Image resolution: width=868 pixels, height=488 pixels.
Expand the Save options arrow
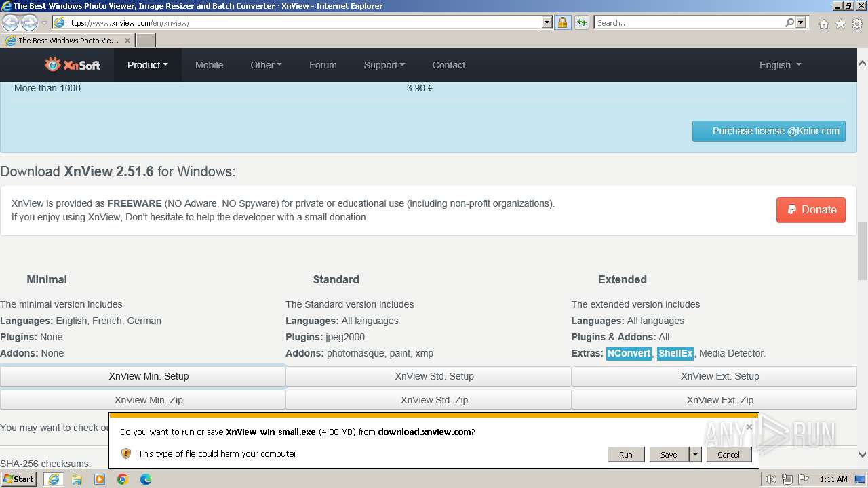click(695, 454)
